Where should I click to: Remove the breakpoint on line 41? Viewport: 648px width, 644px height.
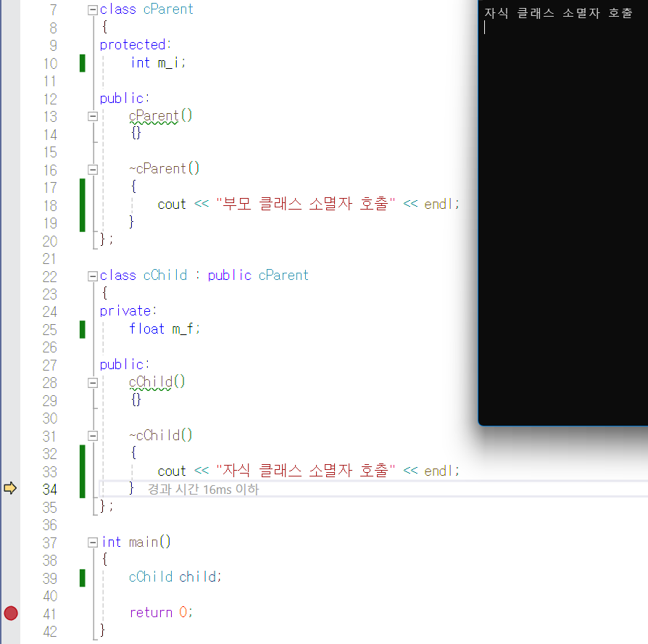(11, 613)
